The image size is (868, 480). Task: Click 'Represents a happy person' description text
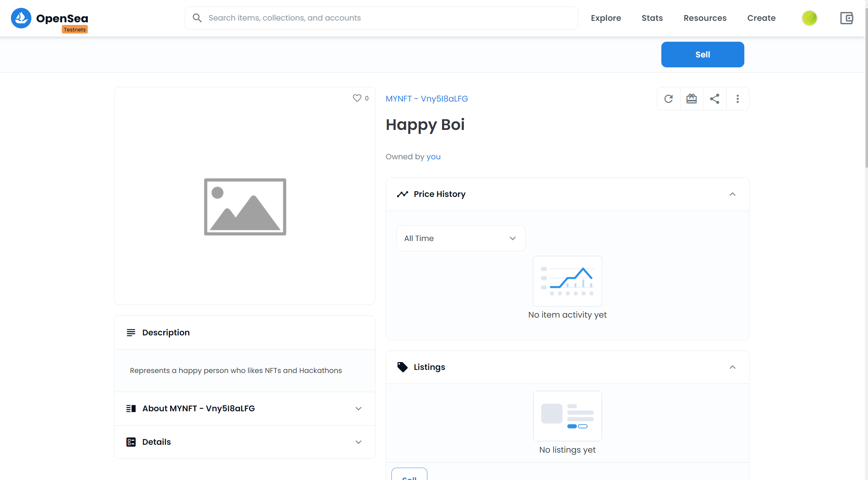(x=236, y=371)
